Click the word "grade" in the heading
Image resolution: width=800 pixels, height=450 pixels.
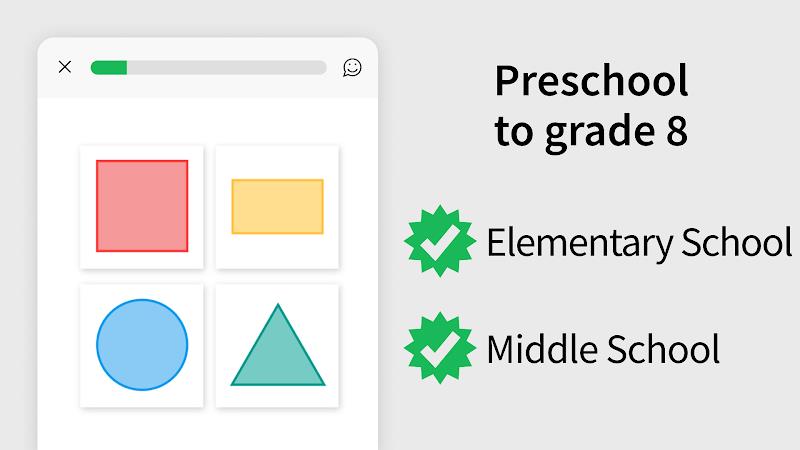coord(599,134)
